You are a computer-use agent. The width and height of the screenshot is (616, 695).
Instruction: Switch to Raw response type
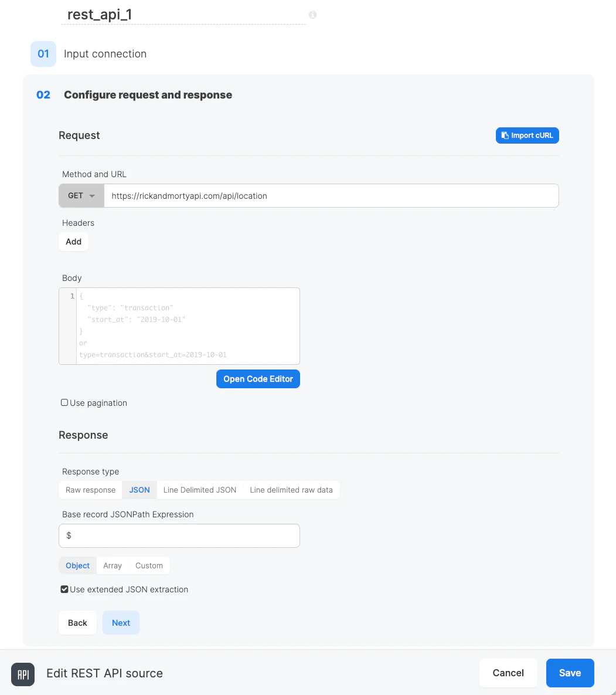(x=90, y=490)
